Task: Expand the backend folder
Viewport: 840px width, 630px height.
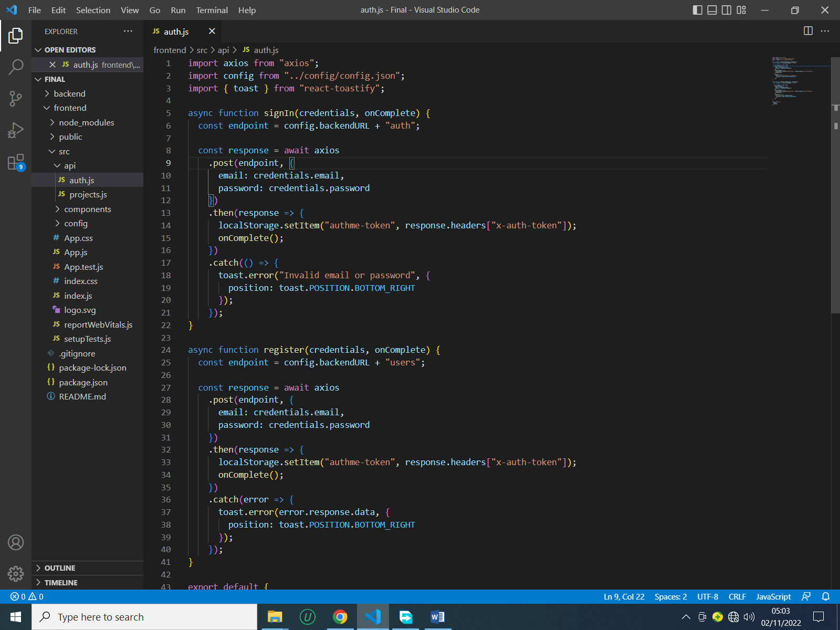Action: 69,93
